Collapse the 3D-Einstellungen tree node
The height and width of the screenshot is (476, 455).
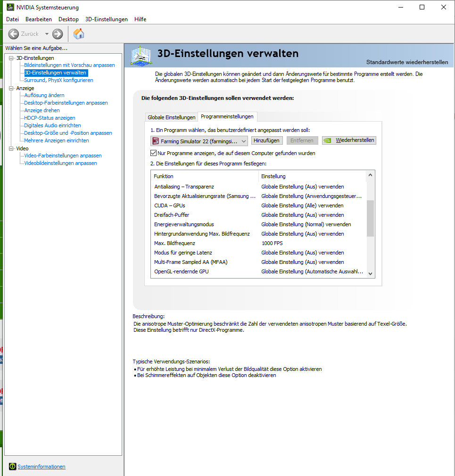[11, 58]
